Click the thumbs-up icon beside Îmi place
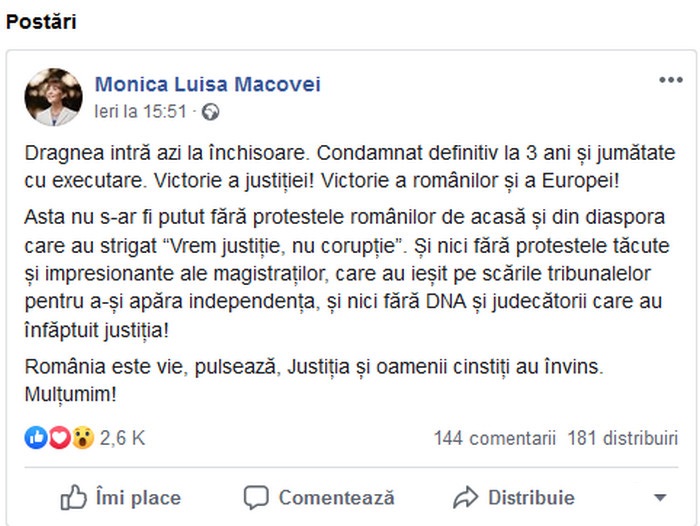 73,497
